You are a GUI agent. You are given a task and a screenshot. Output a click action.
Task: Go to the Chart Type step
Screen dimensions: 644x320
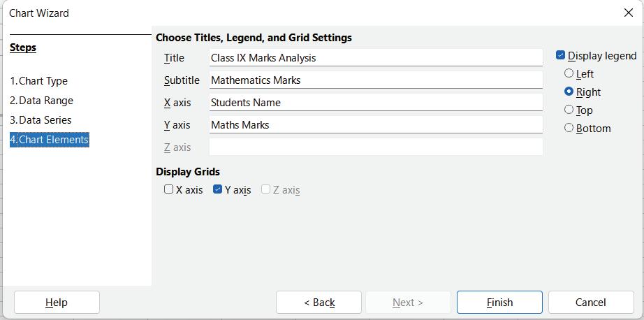tap(38, 81)
